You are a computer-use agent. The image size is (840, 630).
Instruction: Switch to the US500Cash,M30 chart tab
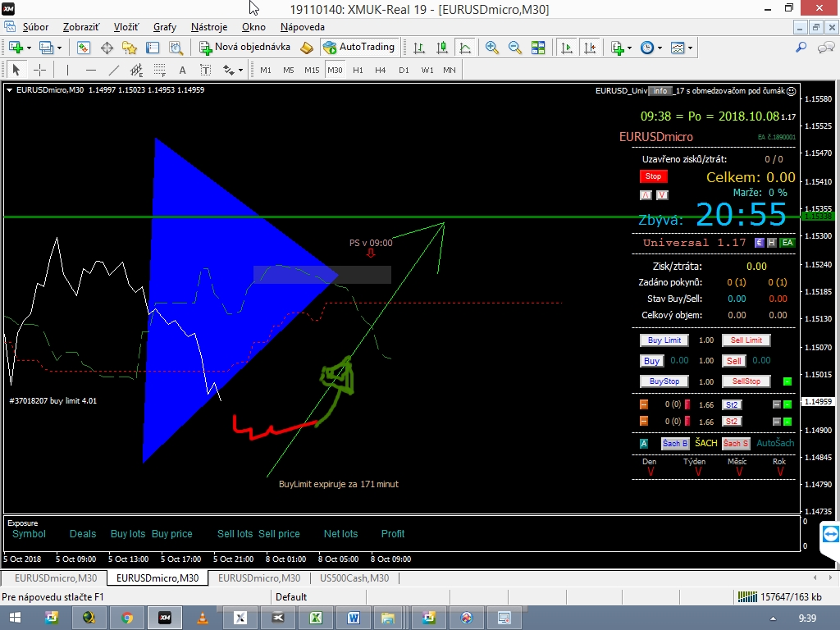tap(354, 578)
